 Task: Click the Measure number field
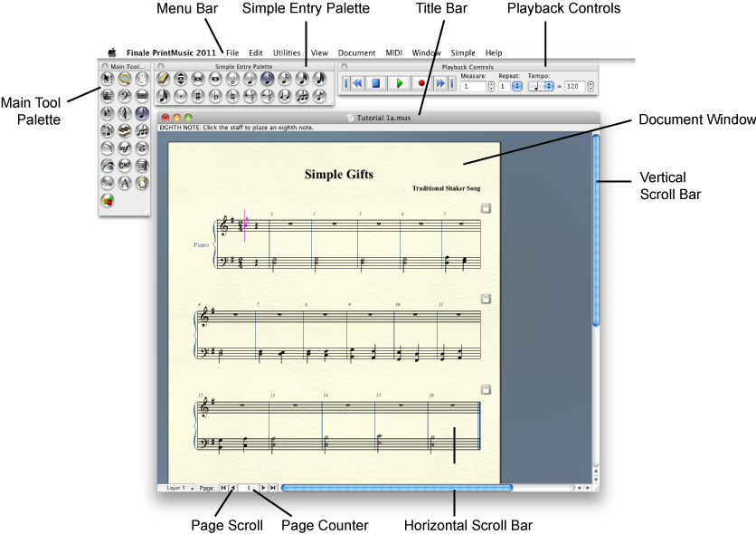pos(474,86)
